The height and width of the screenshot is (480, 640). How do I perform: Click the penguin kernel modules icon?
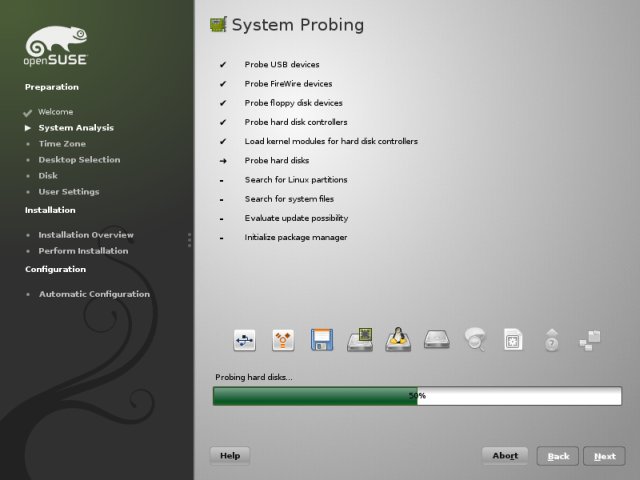[x=398, y=339]
